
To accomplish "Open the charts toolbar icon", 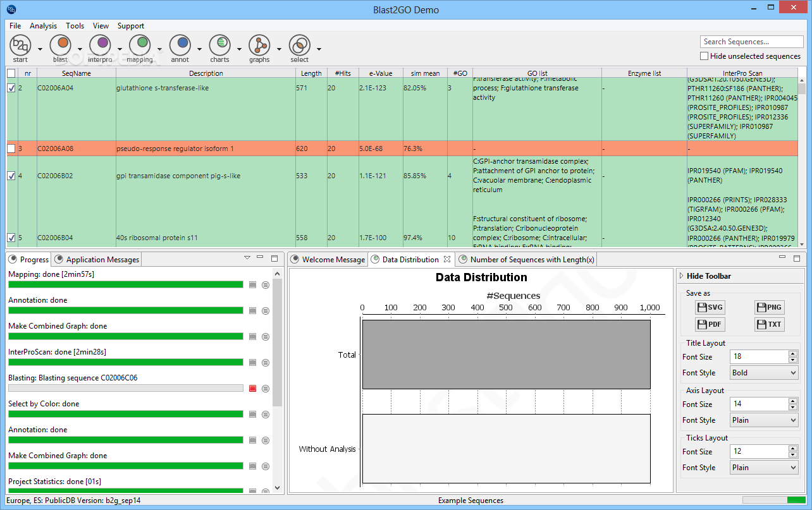I will coord(219,46).
